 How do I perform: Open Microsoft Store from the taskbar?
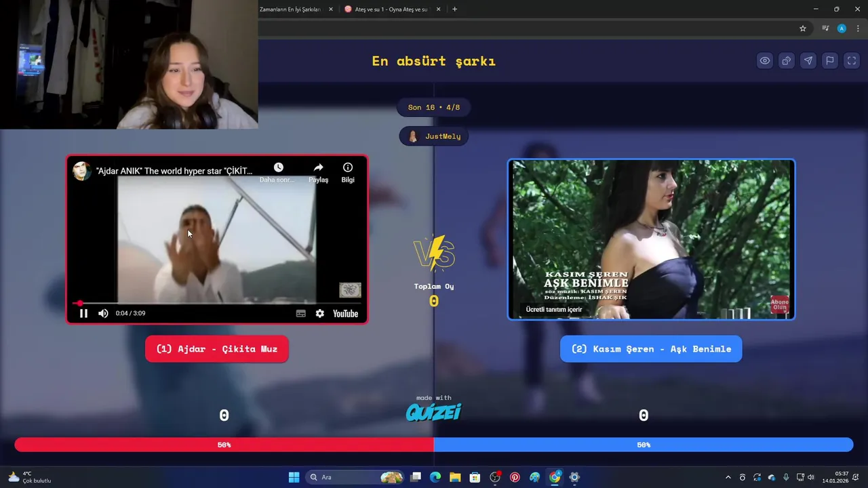[x=475, y=477]
